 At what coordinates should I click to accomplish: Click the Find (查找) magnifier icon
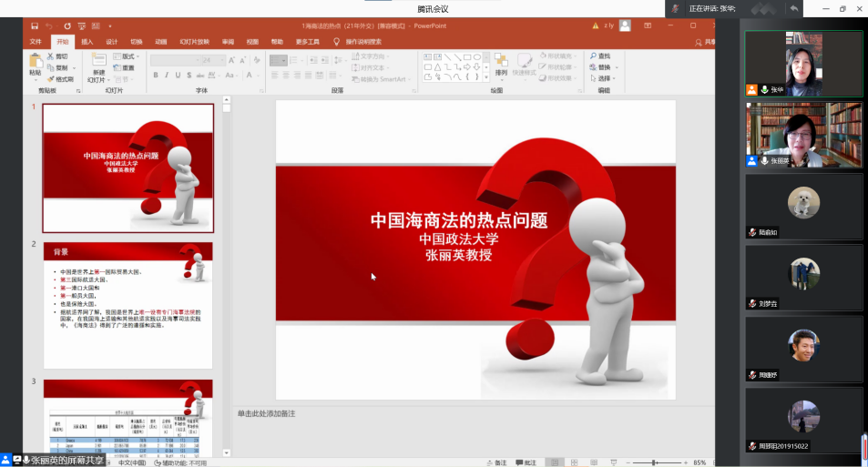594,56
